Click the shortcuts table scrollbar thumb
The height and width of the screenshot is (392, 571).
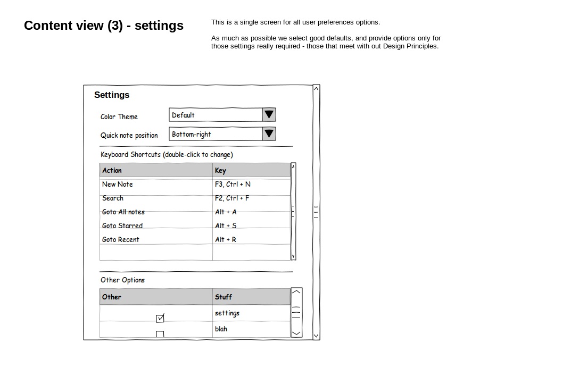[293, 212]
